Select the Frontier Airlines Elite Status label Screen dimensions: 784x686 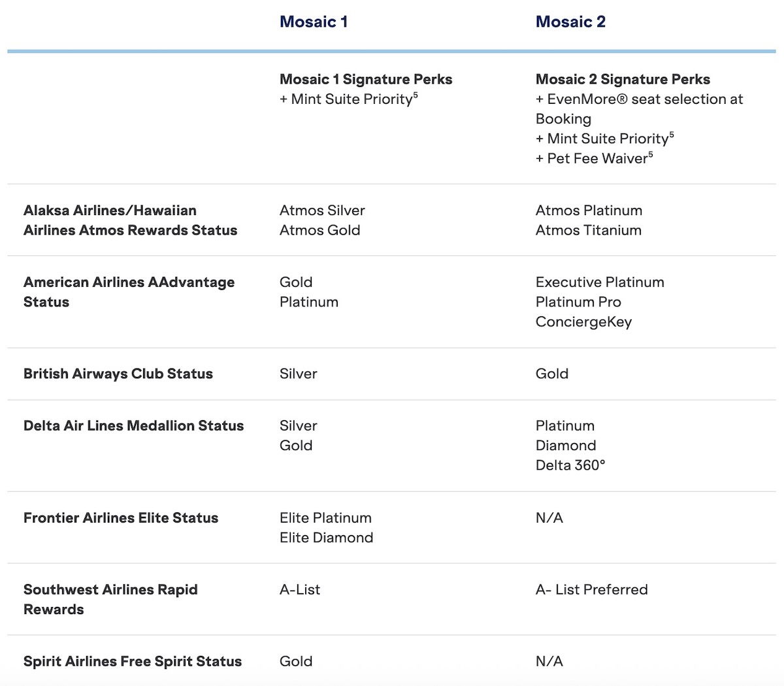click(120, 517)
